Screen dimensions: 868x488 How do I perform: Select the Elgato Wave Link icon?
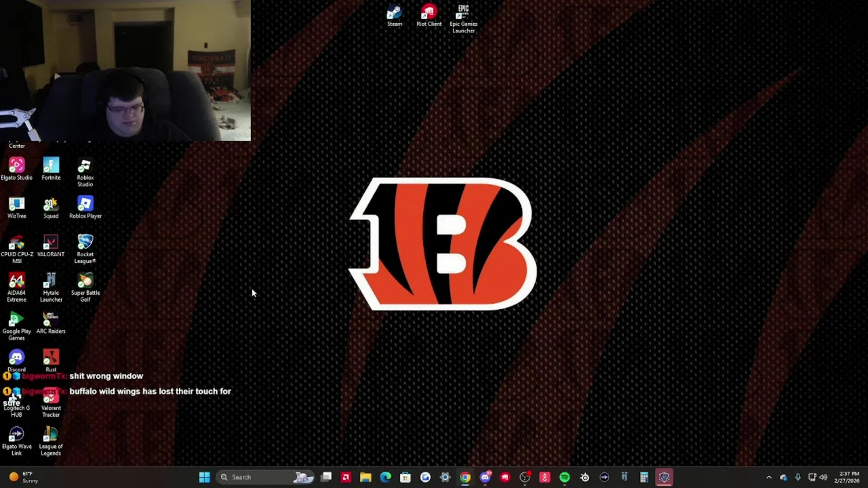16,442
